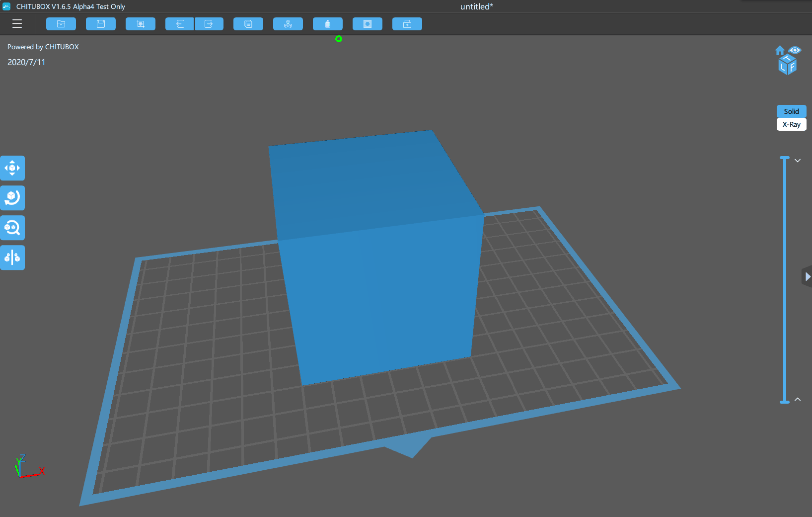Click the Auto Layout cubes icon
This screenshot has width=812, height=517.
click(288, 24)
